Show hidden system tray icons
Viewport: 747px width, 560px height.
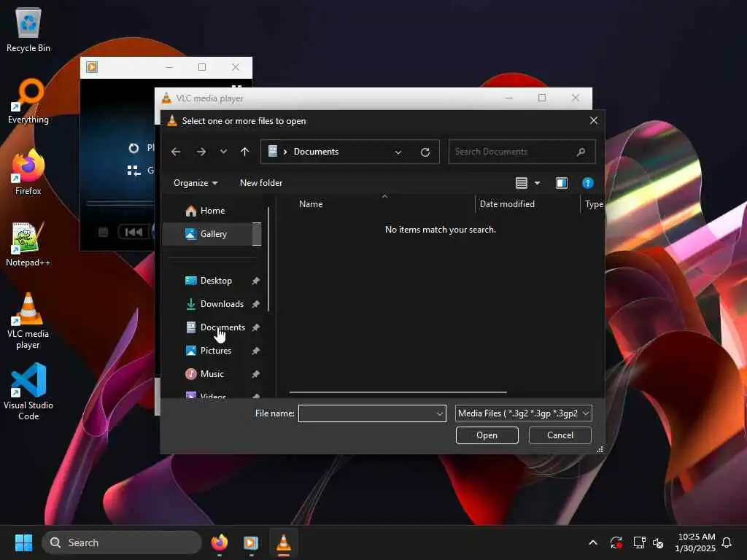point(592,542)
